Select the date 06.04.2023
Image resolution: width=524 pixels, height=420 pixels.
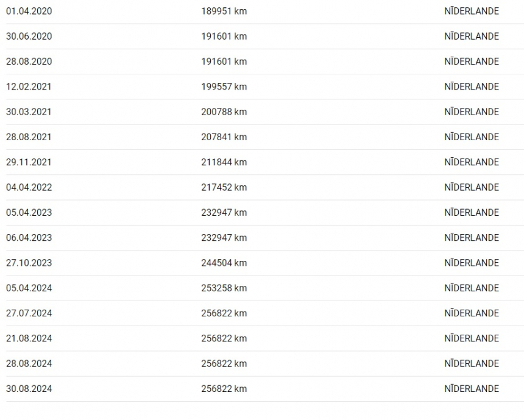coord(29,238)
